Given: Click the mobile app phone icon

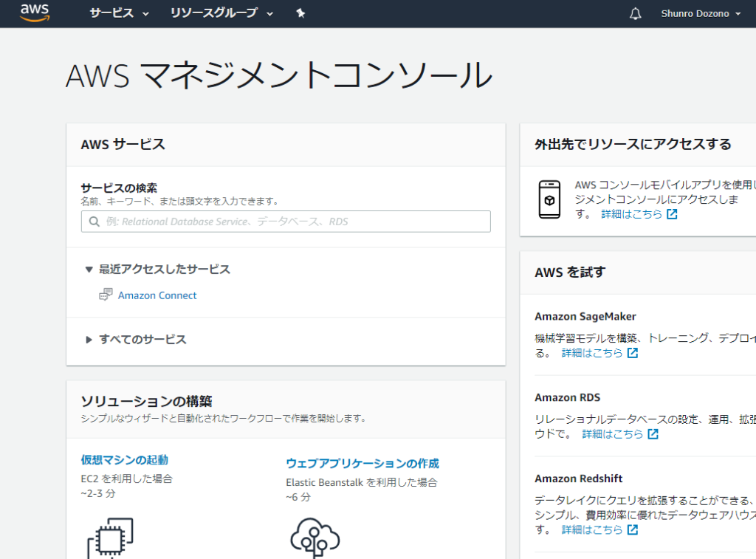Looking at the screenshot, I should pyautogui.click(x=549, y=199).
